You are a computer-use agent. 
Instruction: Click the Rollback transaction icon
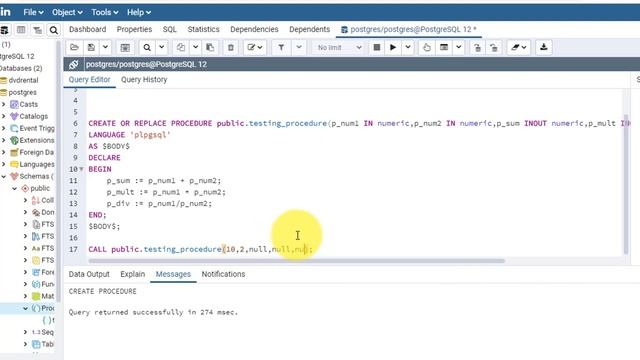pyautogui.click(x=494, y=47)
